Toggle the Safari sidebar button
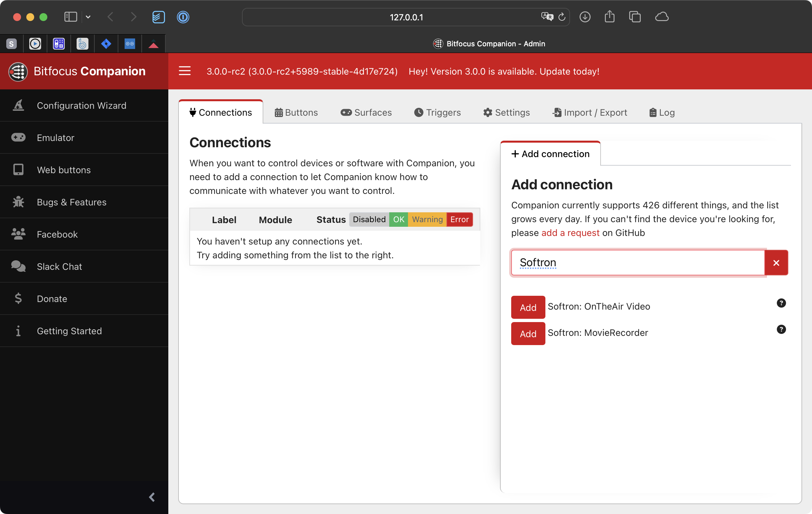Screen dimensions: 812x514 pos(70,17)
